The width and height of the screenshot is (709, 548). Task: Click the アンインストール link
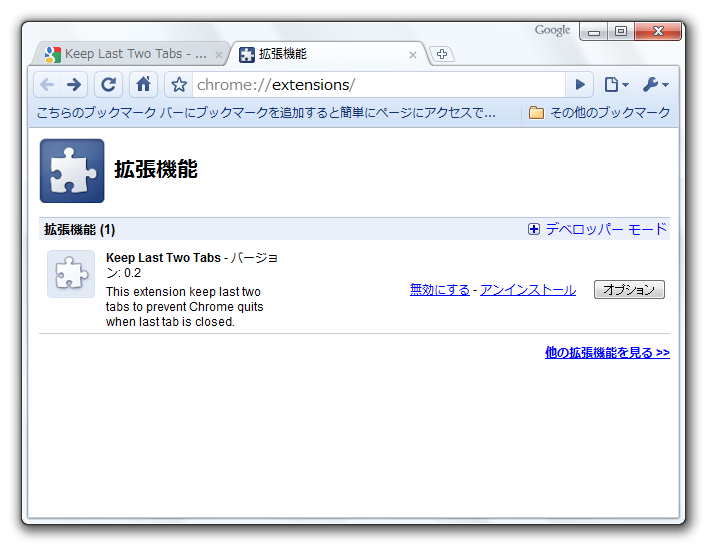coord(528,290)
